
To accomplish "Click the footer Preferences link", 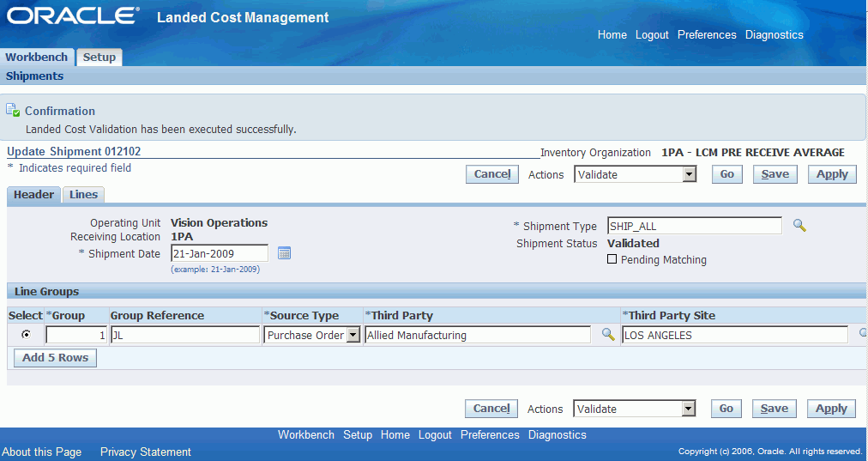I will click(490, 435).
